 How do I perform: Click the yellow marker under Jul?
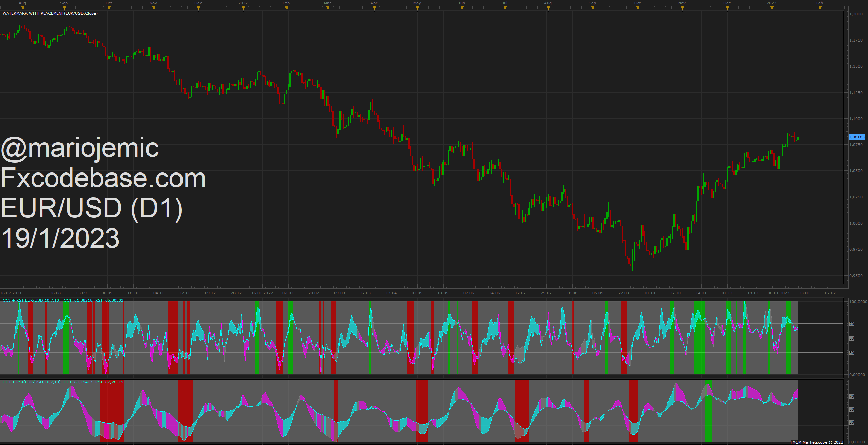505,8
